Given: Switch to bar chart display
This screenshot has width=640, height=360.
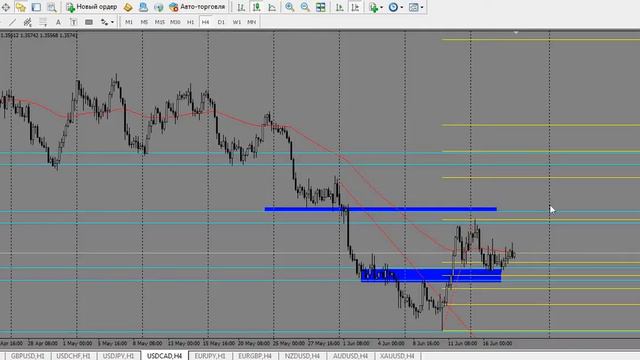Looking at the screenshot, I should tap(241, 7).
